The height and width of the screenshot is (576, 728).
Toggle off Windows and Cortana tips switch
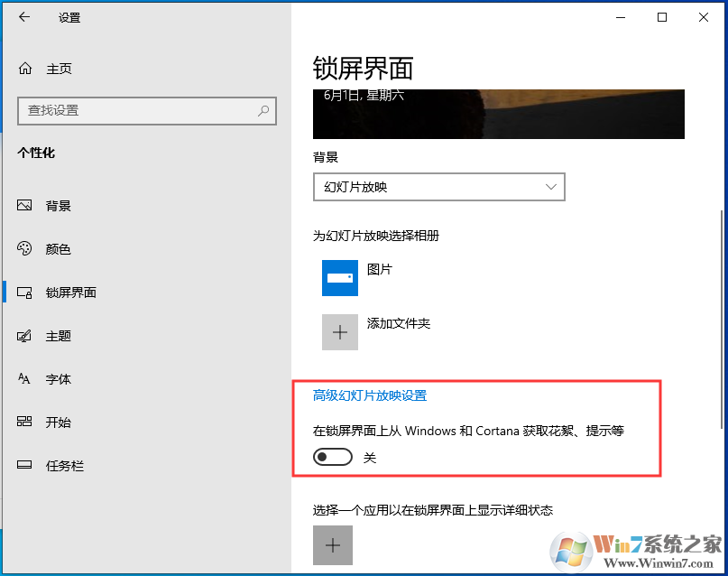click(x=332, y=456)
